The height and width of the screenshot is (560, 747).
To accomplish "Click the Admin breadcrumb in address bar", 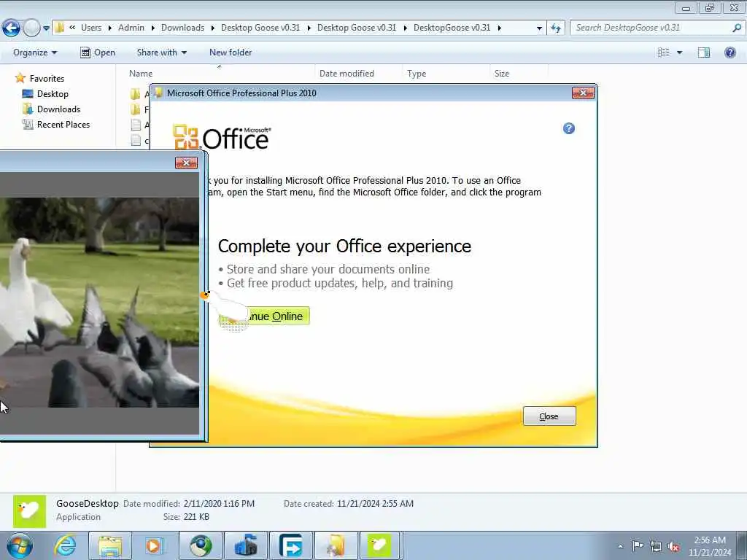I will pos(131,28).
